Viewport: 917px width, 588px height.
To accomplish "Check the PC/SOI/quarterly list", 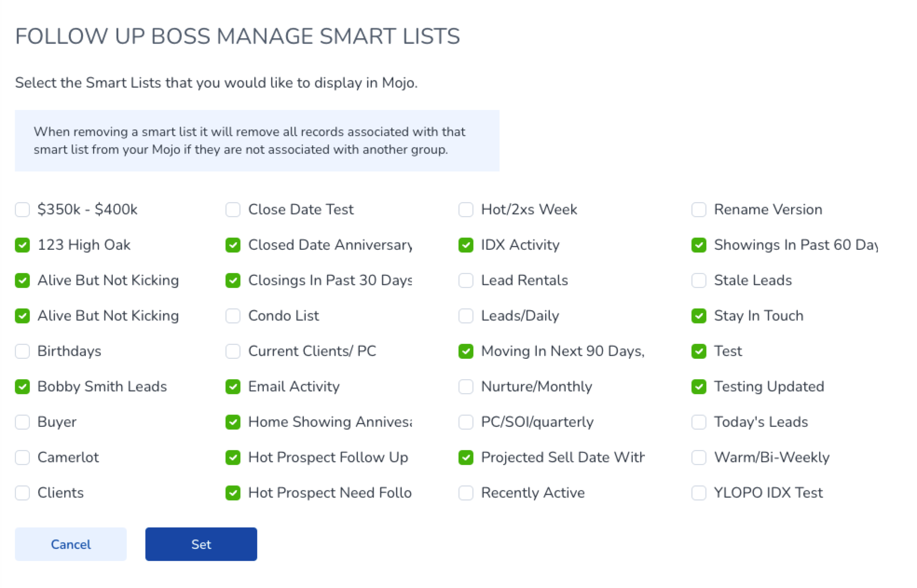I will [x=466, y=422].
